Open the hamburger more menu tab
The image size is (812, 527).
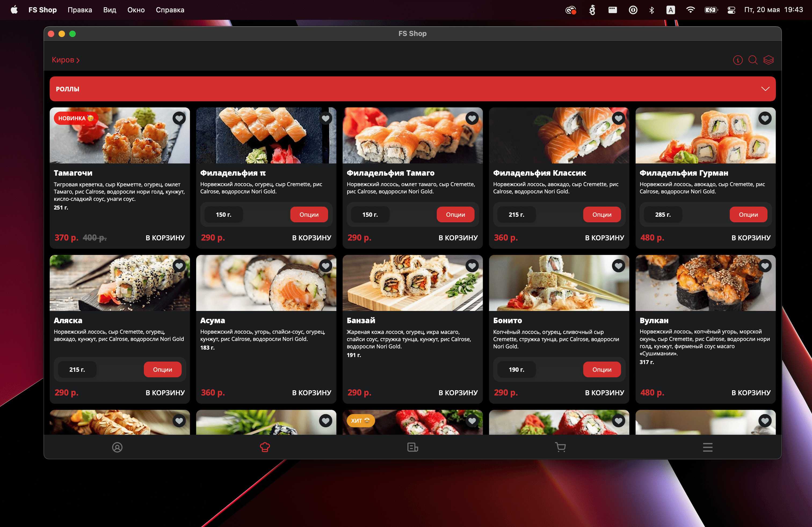click(708, 447)
